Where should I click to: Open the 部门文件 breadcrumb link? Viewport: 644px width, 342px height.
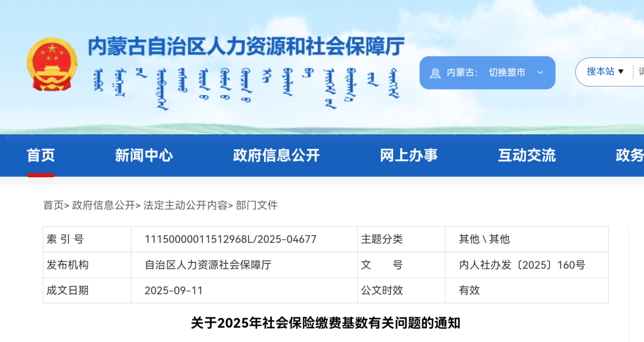point(256,205)
